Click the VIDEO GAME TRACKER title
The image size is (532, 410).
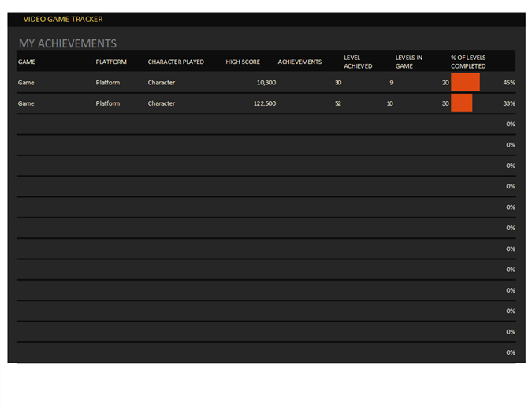63,20
